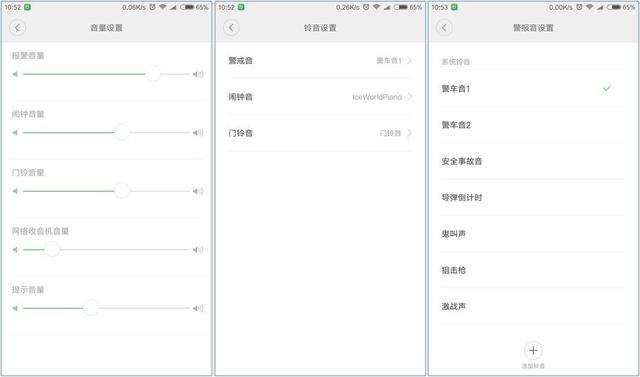Tap low-volume speaker icon for 提示音量
This screenshot has width=640, height=377.
coord(15,308)
